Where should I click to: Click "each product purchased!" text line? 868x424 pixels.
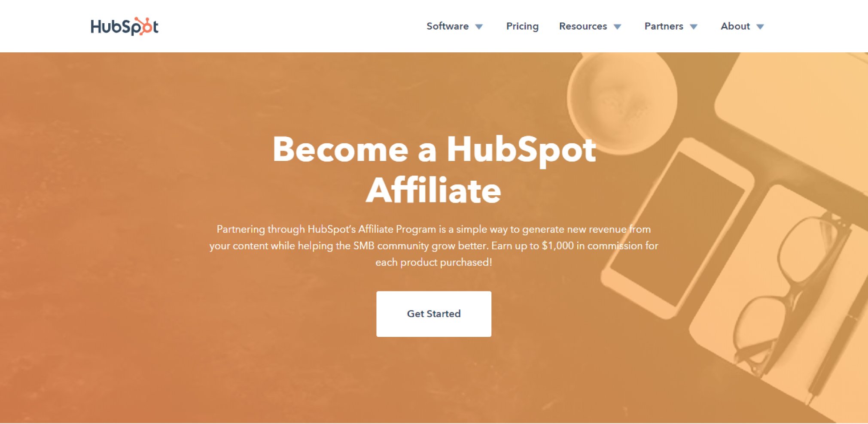tap(434, 262)
